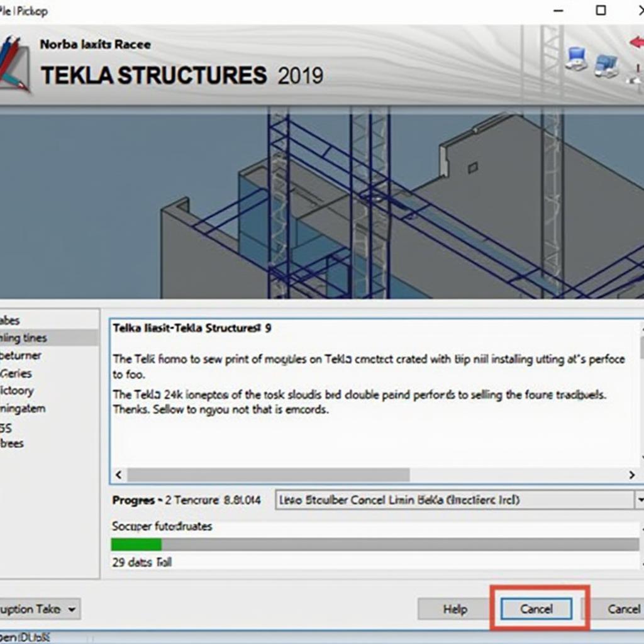Click the '29 dats' remaining text
Image resolution: width=644 pixels, height=644 pixels.
[x=142, y=562]
